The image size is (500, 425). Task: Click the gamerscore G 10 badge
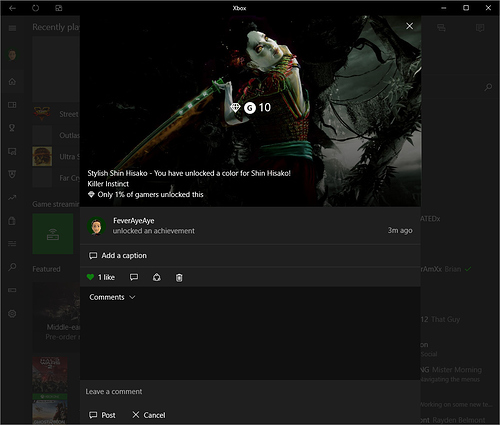click(x=257, y=108)
